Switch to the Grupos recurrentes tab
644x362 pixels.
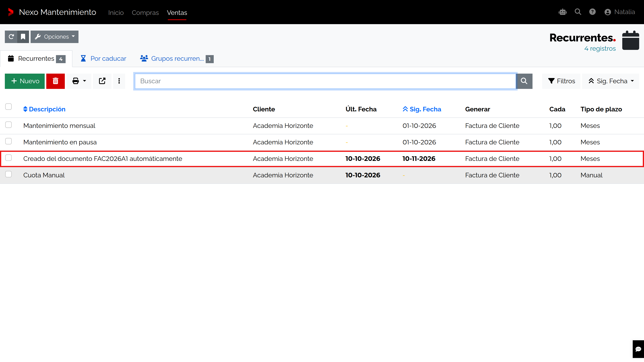pyautogui.click(x=177, y=59)
